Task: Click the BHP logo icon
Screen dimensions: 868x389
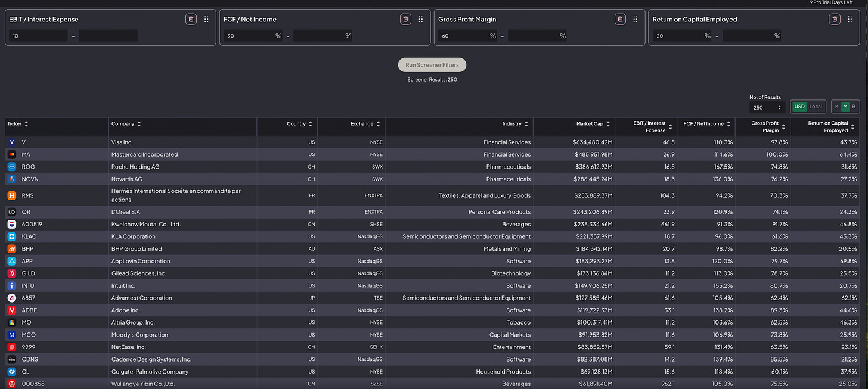Action: (x=12, y=249)
